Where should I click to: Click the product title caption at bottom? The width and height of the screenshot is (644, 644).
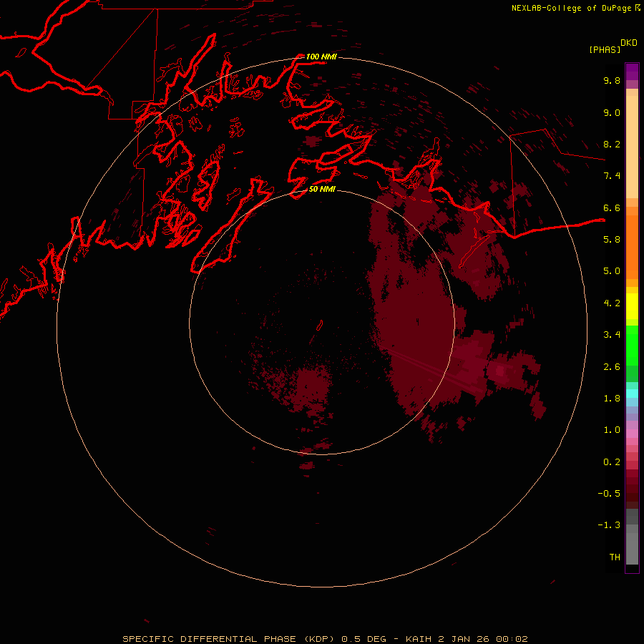[x=325, y=639]
